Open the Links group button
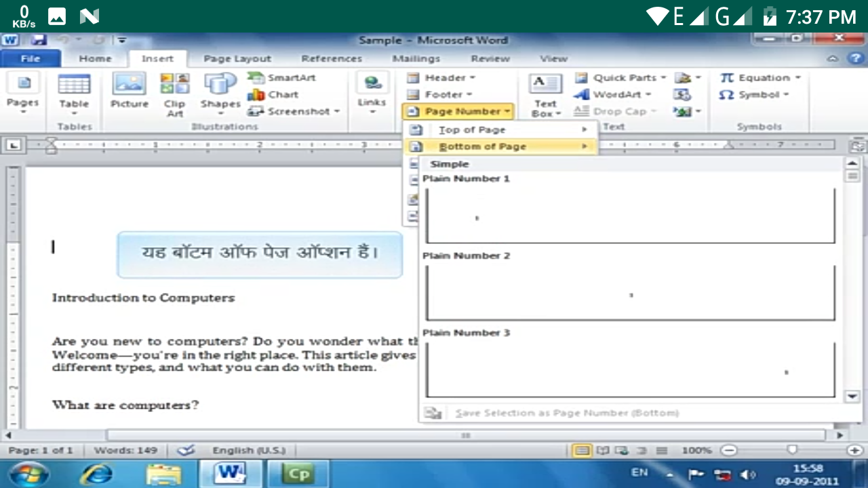 [x=372, y=94]
